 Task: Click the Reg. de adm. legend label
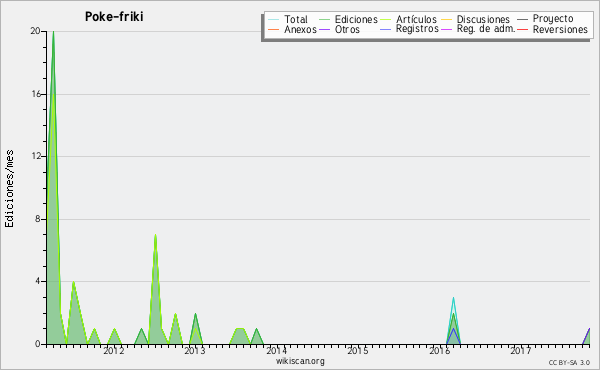click(486, 29)
